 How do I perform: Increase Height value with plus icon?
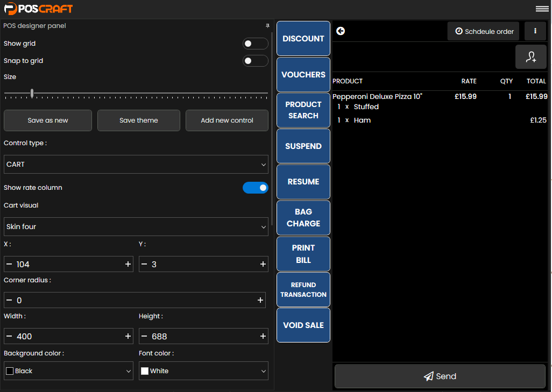[x=263, y=336]
